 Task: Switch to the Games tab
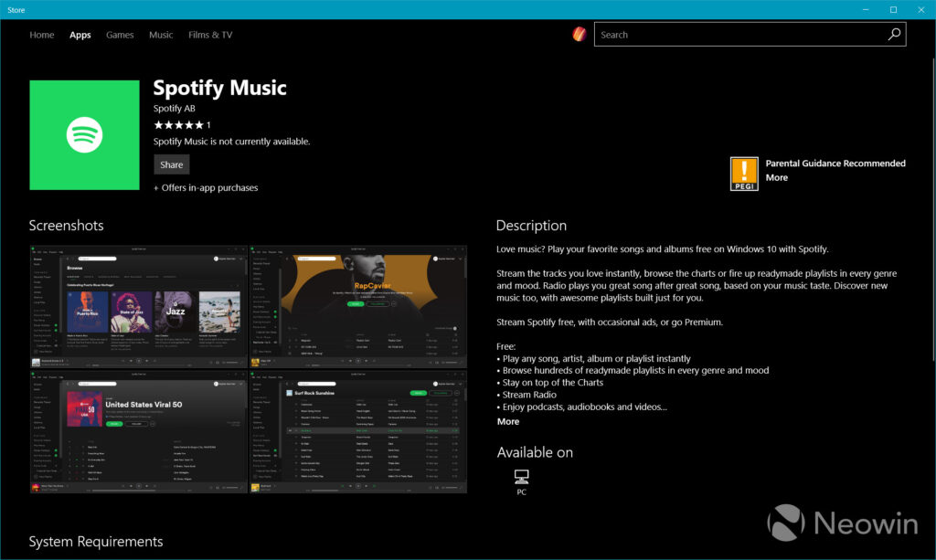[120, 35]
